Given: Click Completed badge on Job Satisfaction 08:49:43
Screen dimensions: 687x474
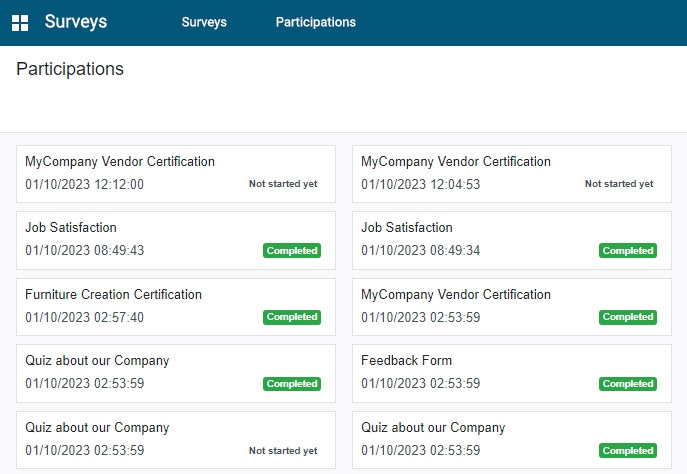Looking at the screenshot, I should coord(292,251).
